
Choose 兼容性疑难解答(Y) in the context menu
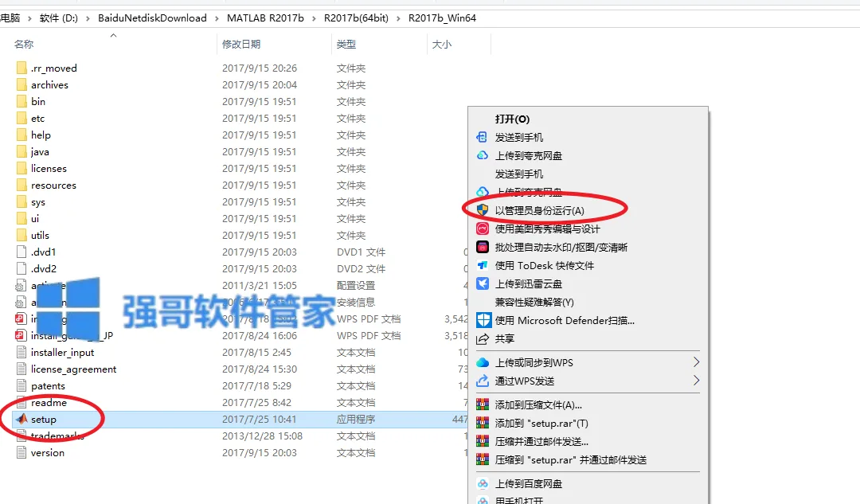534,303
